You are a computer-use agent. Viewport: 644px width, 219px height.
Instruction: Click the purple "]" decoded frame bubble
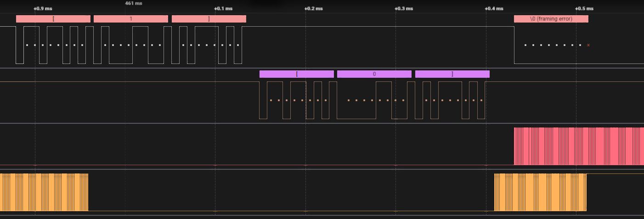tap(452, 74)
